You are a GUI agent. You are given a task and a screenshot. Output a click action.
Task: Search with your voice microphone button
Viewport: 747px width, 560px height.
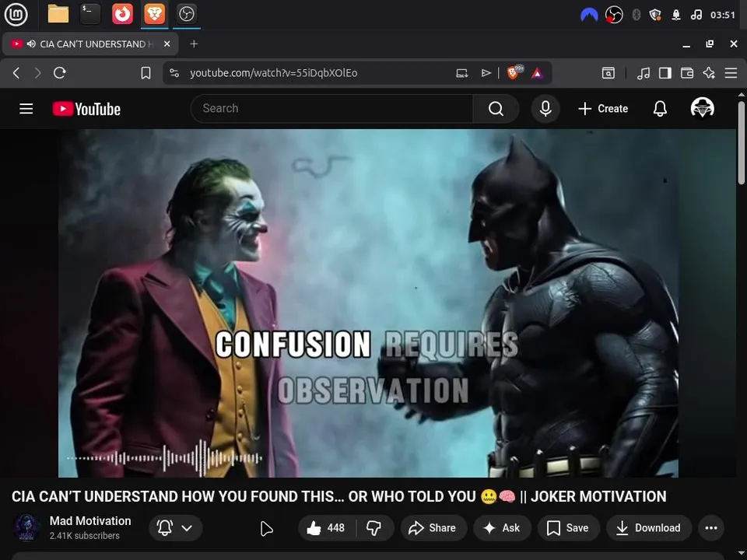pyautogui.click(x=545, y=109)
